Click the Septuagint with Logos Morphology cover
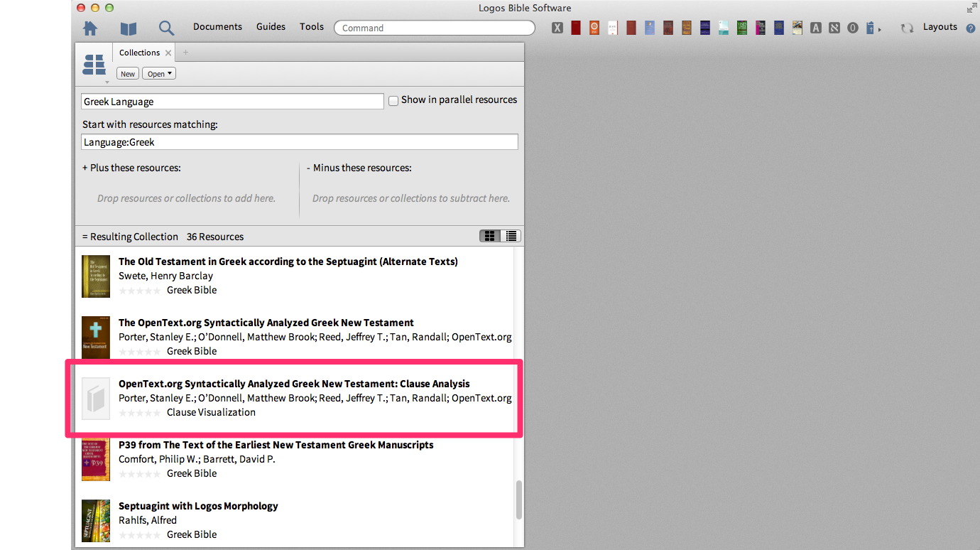Screen dimensions: 980x550 click(x=96, y=521)
